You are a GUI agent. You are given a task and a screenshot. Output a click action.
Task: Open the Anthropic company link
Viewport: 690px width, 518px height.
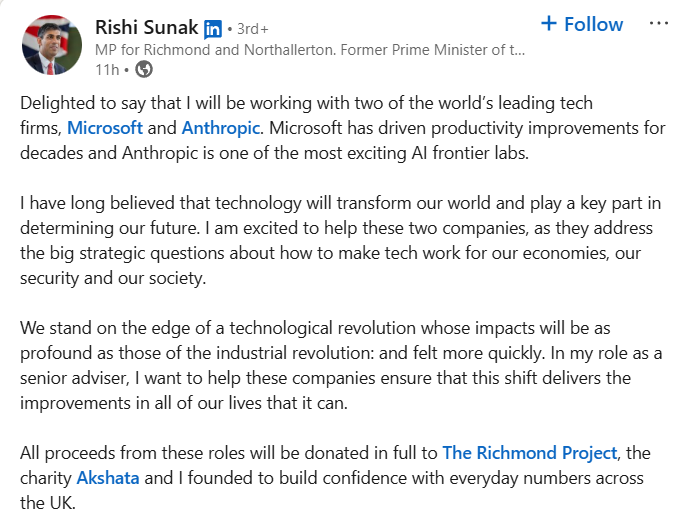click(x=221, y=128)
